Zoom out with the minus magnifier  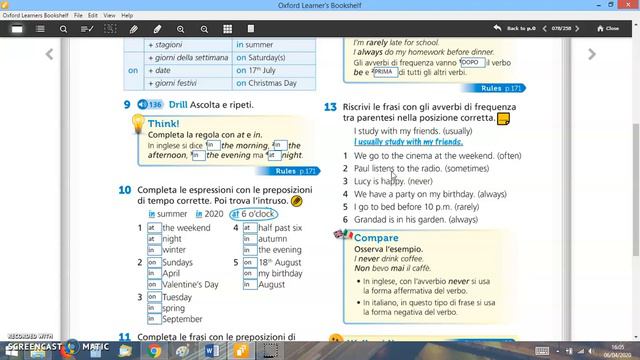point(204,29)
